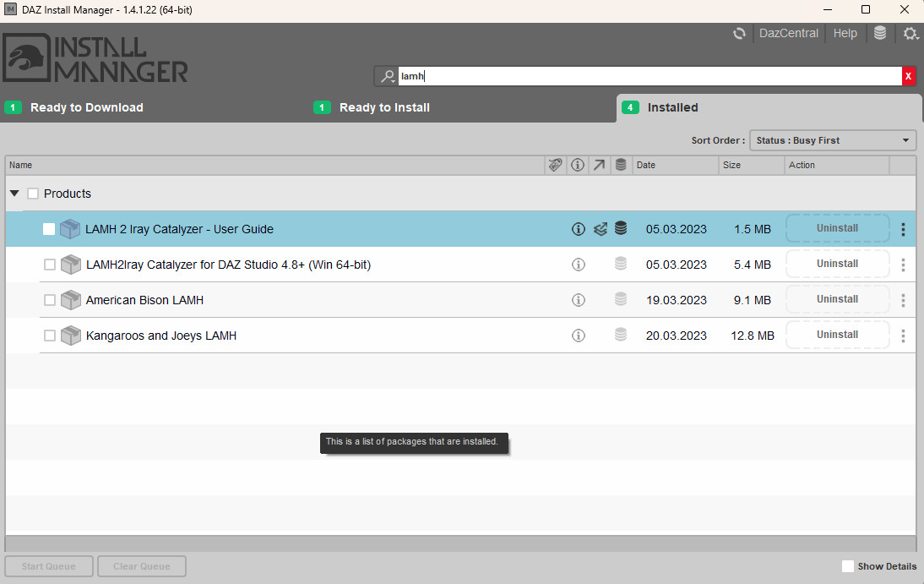This screenshot has height=584, width=924.
Task: Open the more options menu for American Bison LAMH
Action: 903,300
